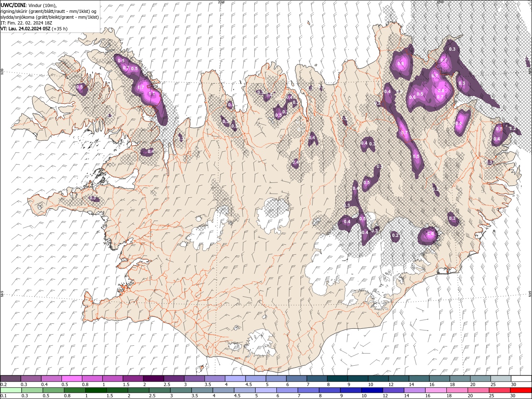Select the bright red 30 swatch, lower legend bar
This screenshot has width=532, height=399.
coord(520,390)
